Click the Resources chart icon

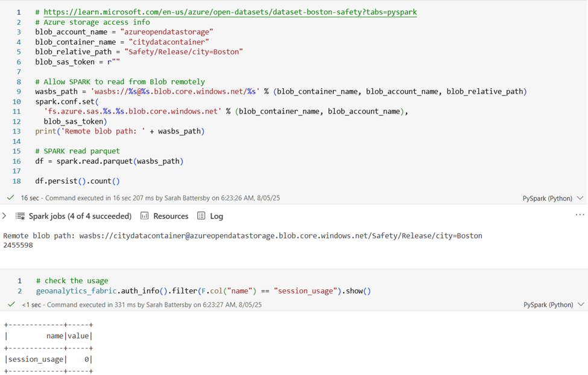point(144,216)
